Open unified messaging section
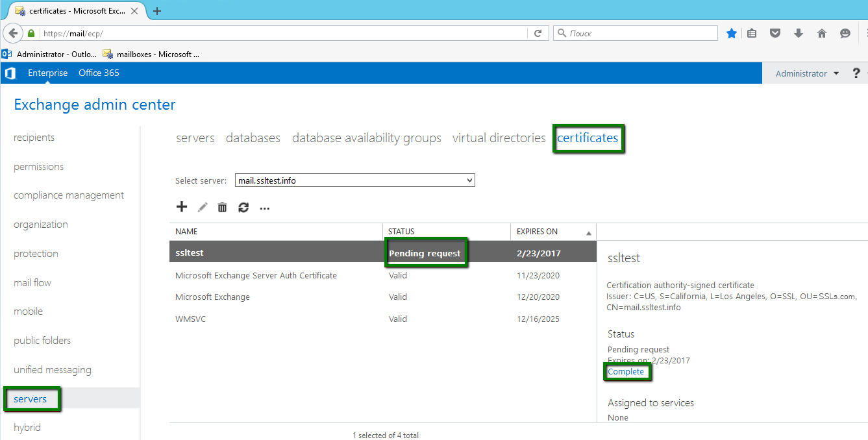 coord(53,370)
